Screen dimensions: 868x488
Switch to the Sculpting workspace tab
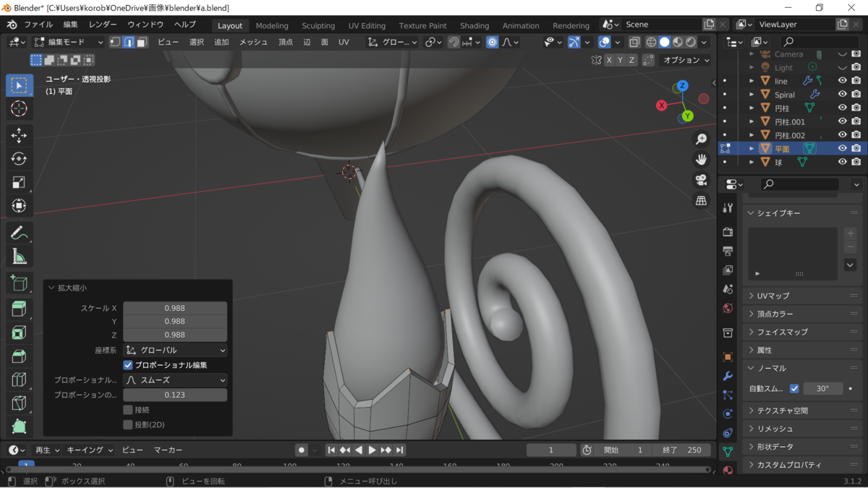click(x=318, y=25)
